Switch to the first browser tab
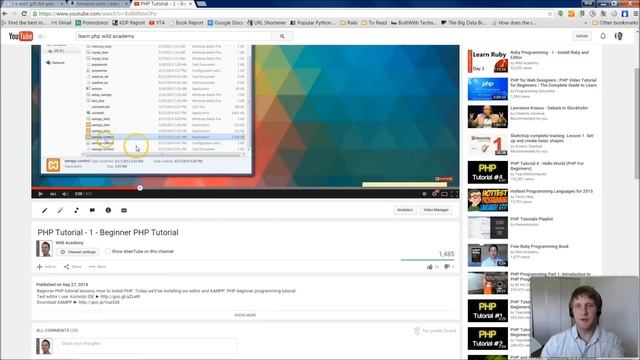 tap(35, 4)
